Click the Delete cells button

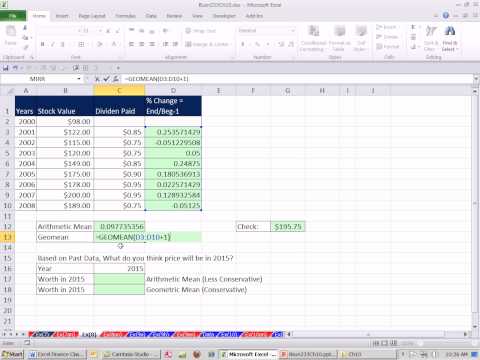(387, 37)
